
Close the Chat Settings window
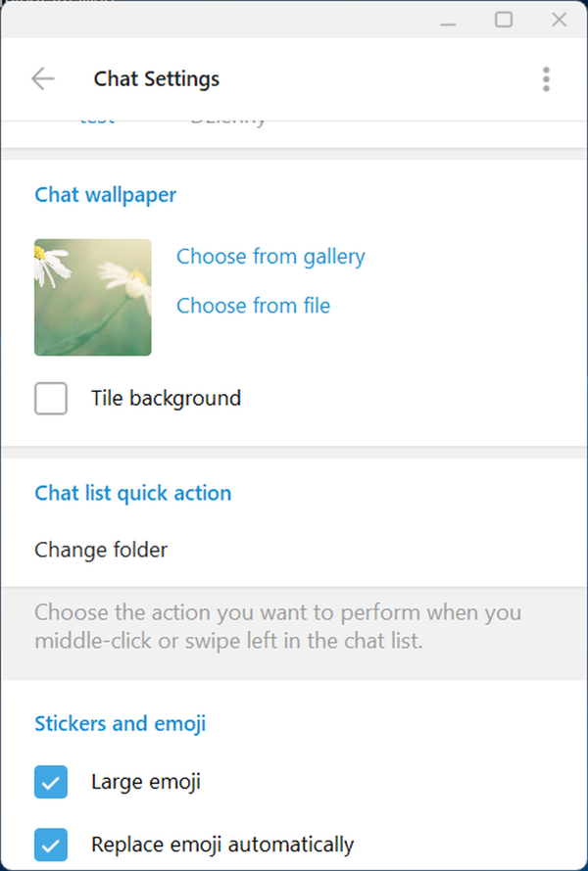[560, 20]
